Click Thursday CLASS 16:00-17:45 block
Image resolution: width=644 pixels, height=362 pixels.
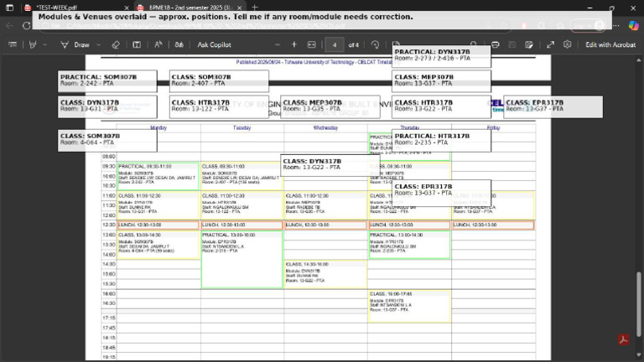409,306
